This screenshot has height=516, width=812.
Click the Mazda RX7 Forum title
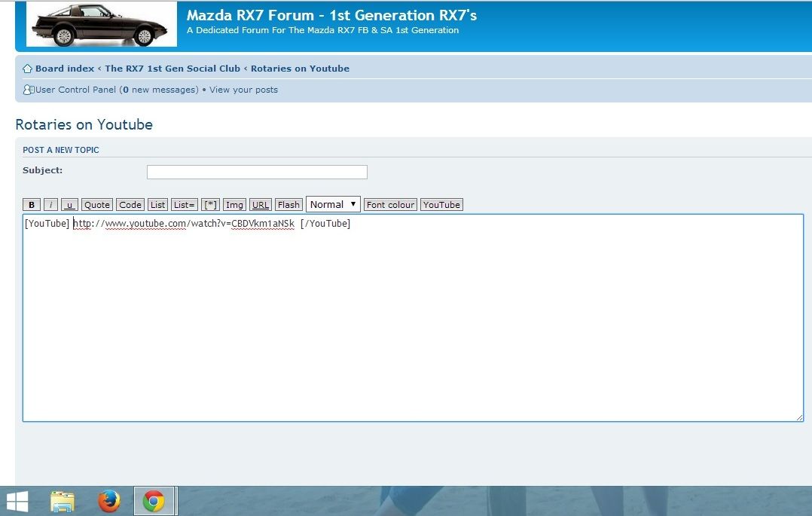coord(331,15)
